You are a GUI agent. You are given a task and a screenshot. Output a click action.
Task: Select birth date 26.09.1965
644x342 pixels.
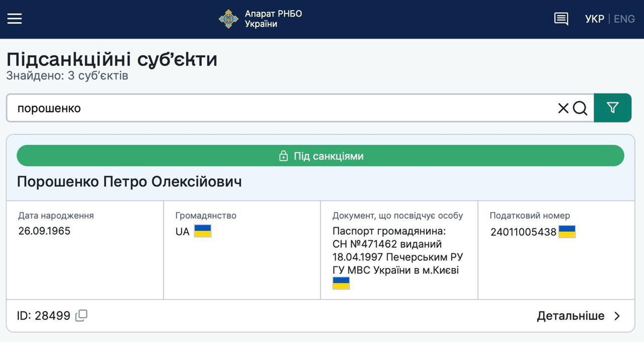click(44, 231)
